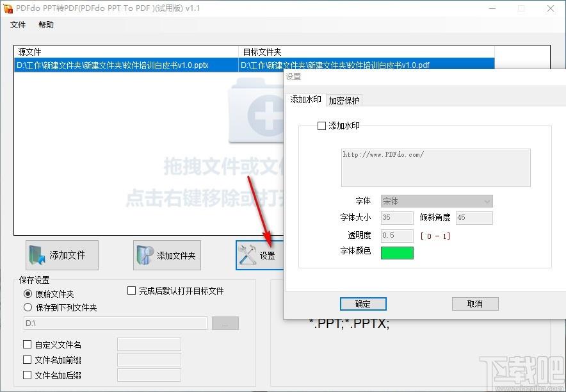Minimize the PDFdo main window

pos(492,8)
